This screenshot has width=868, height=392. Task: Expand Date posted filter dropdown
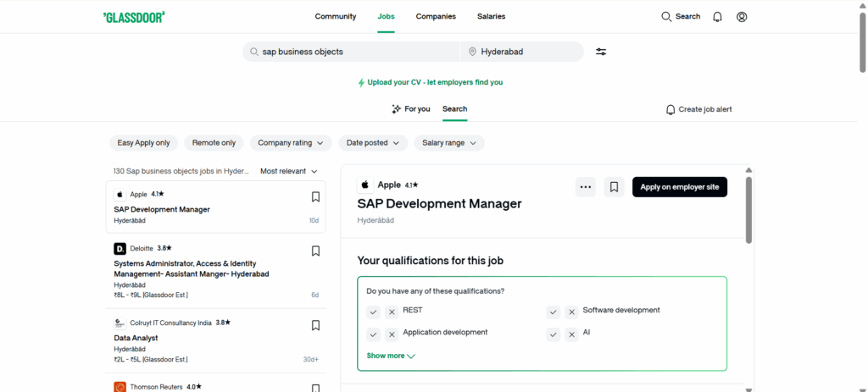click(373, 142)
